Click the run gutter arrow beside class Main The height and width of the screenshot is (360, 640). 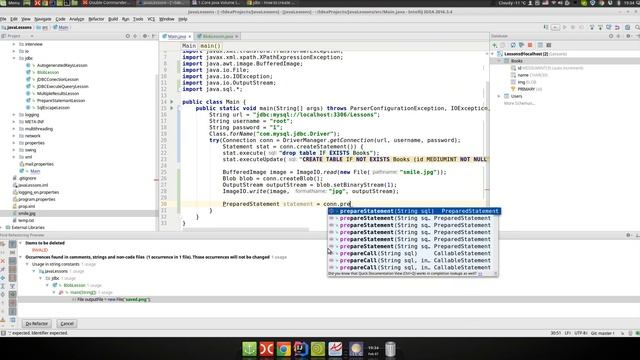(172, 102)
